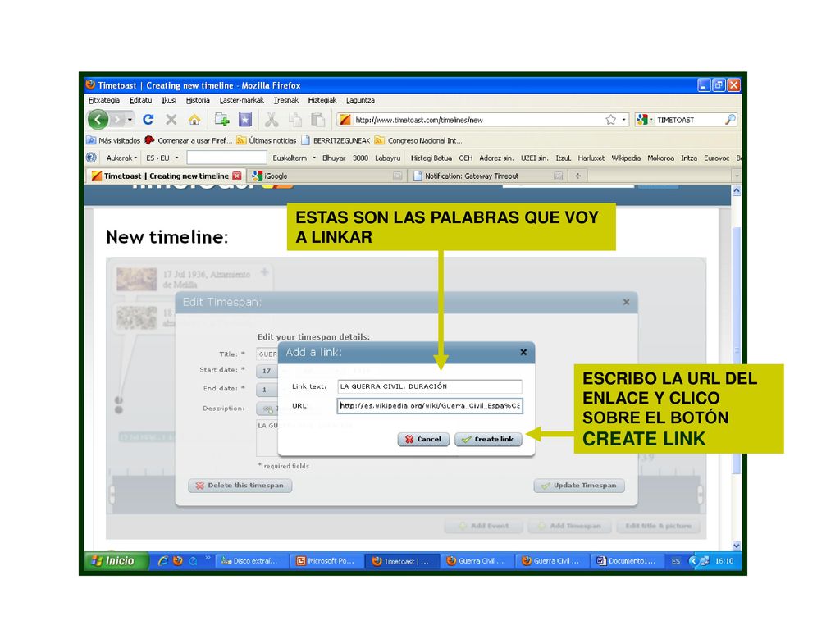
Task: Open the Hiztegiak menu
Action: pos(322,100)
